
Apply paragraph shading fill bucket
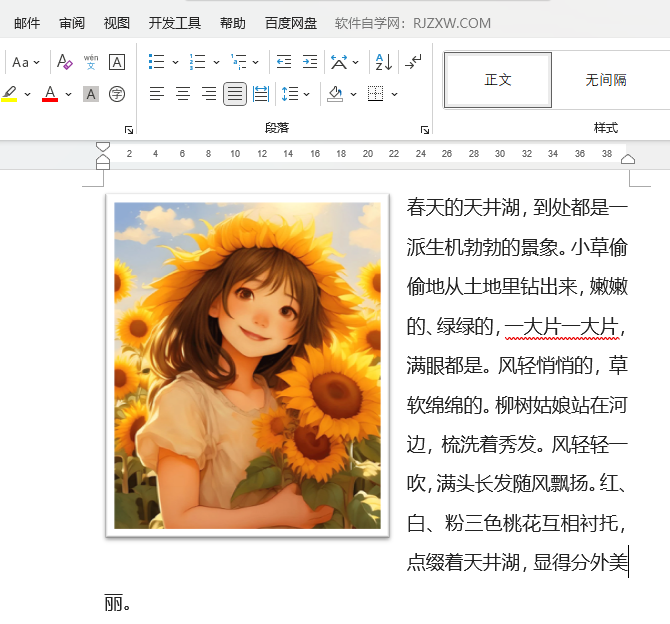pyautogui.click(x=335, y=94)
